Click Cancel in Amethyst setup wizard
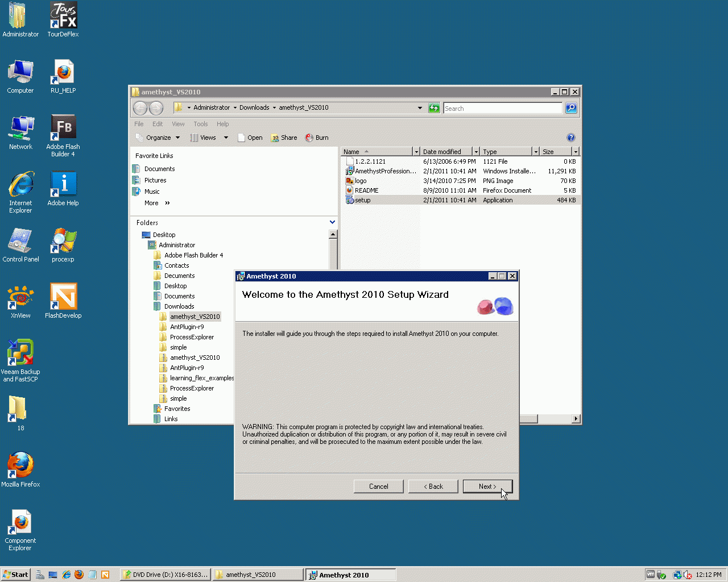 pos(378,487)
